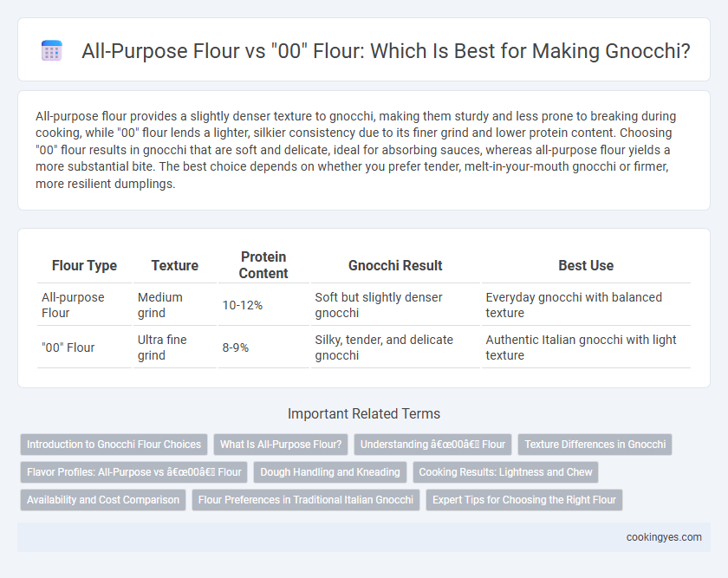
Task: Select 'Dough Handling and Kneading' tag
Action: 330,472
